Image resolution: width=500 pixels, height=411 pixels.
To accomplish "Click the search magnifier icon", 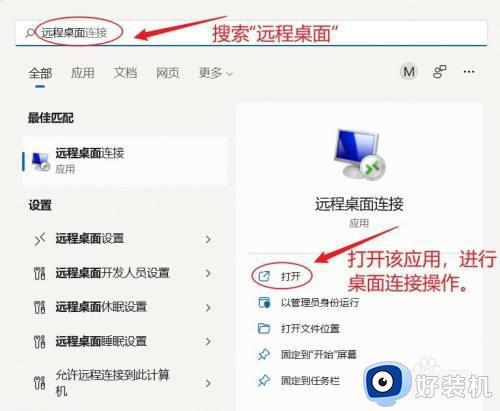I will (x=30, y=33).
